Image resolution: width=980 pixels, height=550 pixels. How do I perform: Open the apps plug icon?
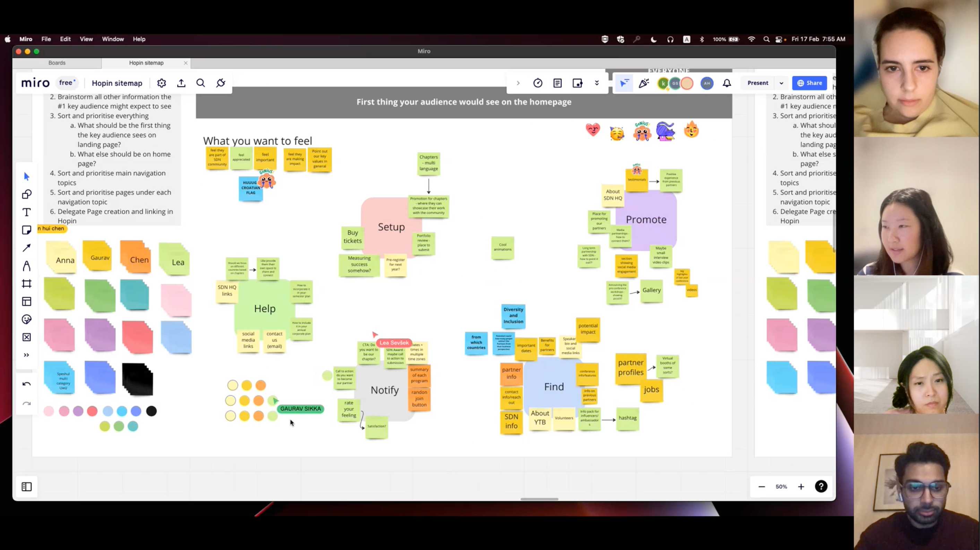pos(221,83)
